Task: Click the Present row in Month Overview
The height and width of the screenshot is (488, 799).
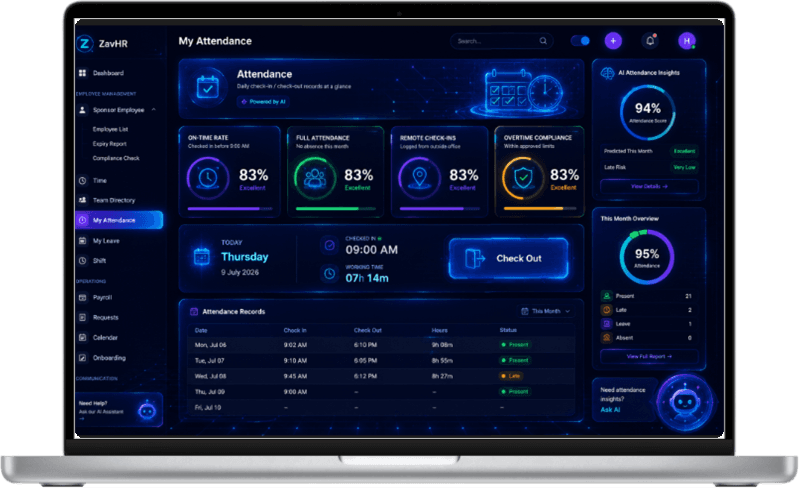Action: tap(648, 296)
